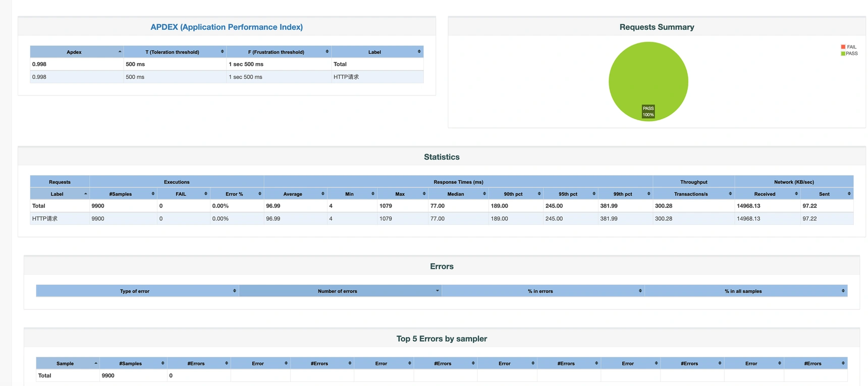This screenshot has width=868, height=386.
Task: Open APDEX (Application Performance Index) link
Action: (227, 27)
